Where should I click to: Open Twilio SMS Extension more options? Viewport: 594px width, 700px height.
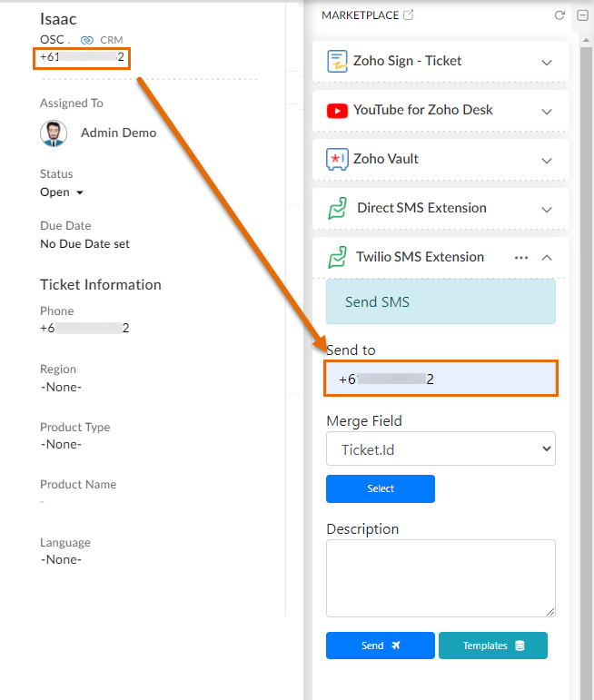521,258
